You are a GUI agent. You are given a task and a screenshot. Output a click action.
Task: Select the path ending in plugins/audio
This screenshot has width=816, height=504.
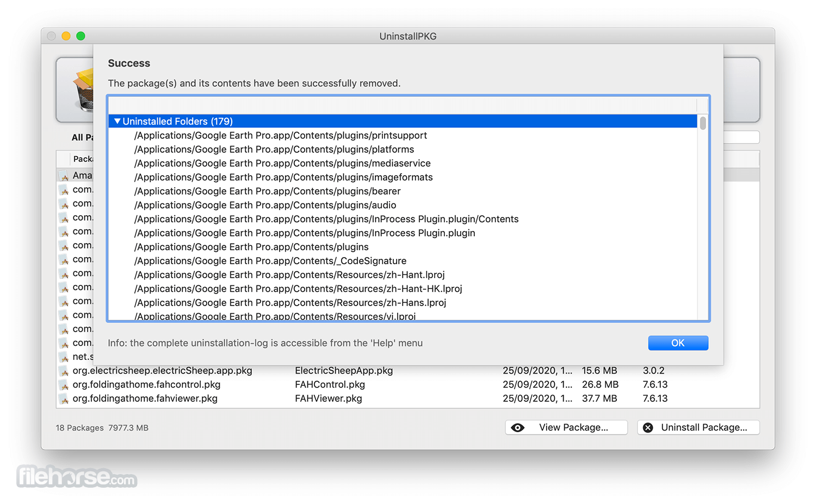click(x=265, y=206)
